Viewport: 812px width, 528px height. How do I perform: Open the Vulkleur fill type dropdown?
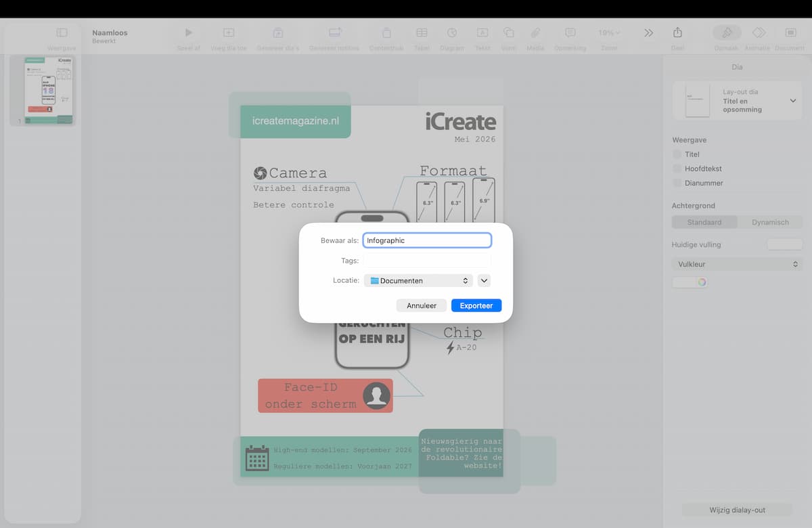737,264
